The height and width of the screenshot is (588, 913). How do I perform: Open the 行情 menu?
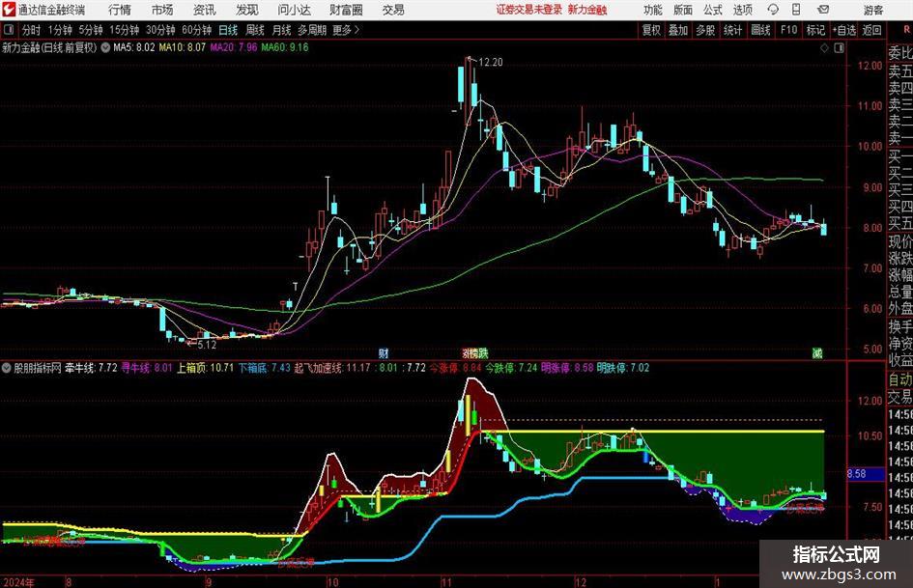(120, 10)
